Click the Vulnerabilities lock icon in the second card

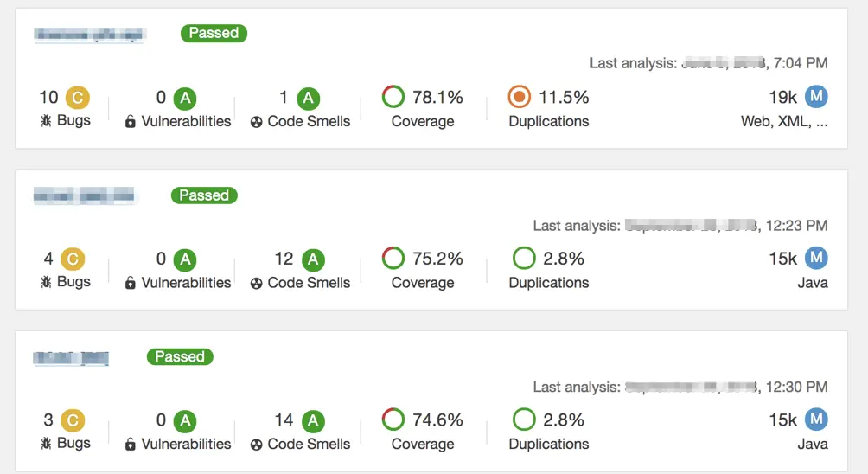(x=131, y=283)
